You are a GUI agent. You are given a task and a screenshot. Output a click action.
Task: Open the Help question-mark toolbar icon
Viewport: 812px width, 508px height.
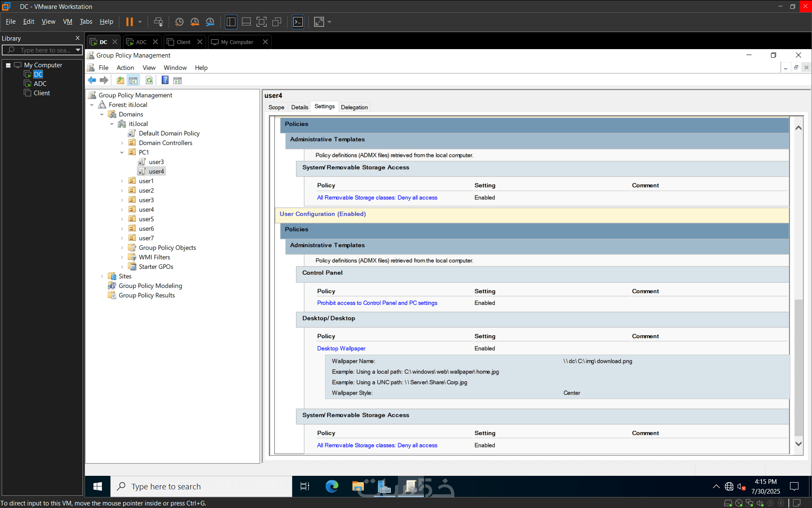[165, 80]
